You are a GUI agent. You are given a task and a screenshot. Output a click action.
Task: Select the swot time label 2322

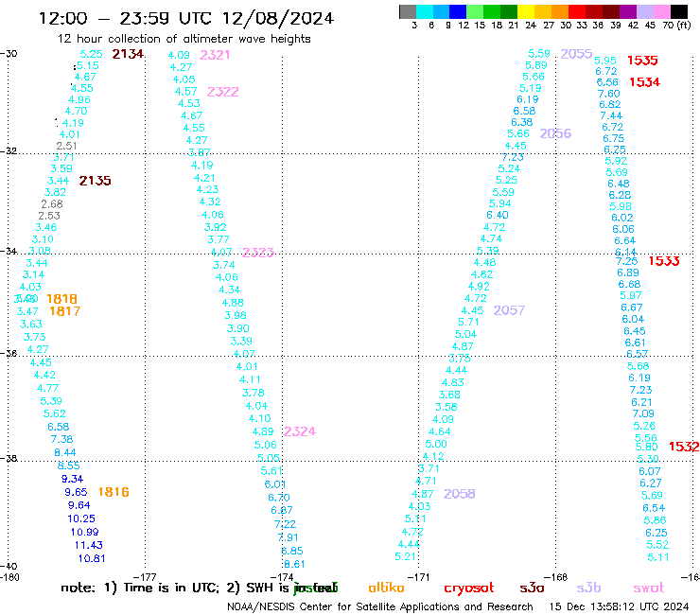(x=222, y=92)
